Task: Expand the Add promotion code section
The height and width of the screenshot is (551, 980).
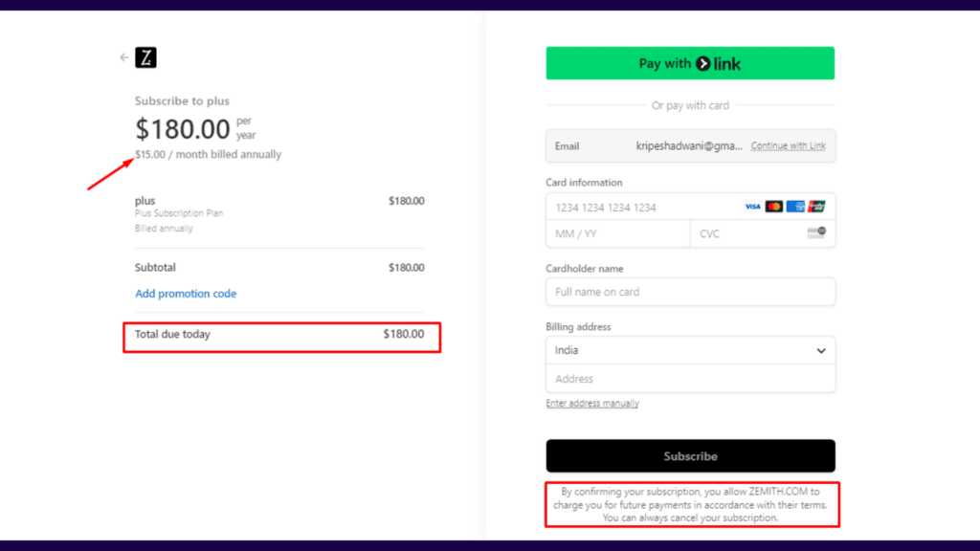Action: pyautogui.click(x=186, y=293)
